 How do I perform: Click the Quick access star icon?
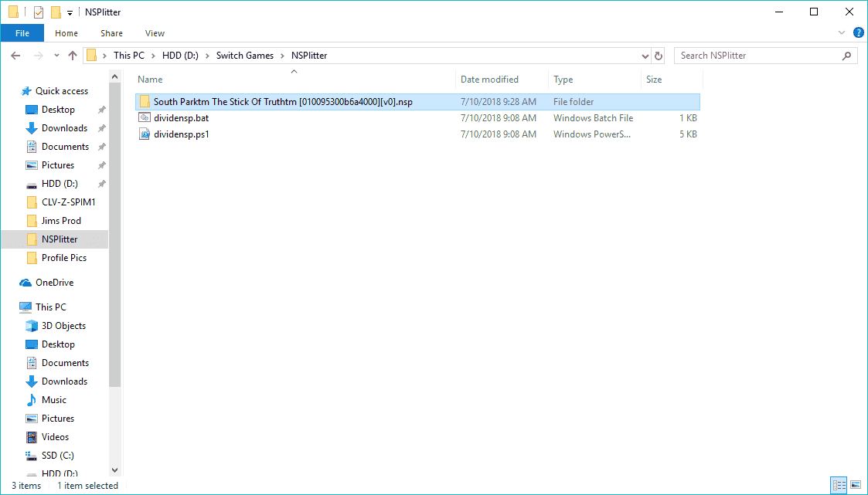coord(26,91)
